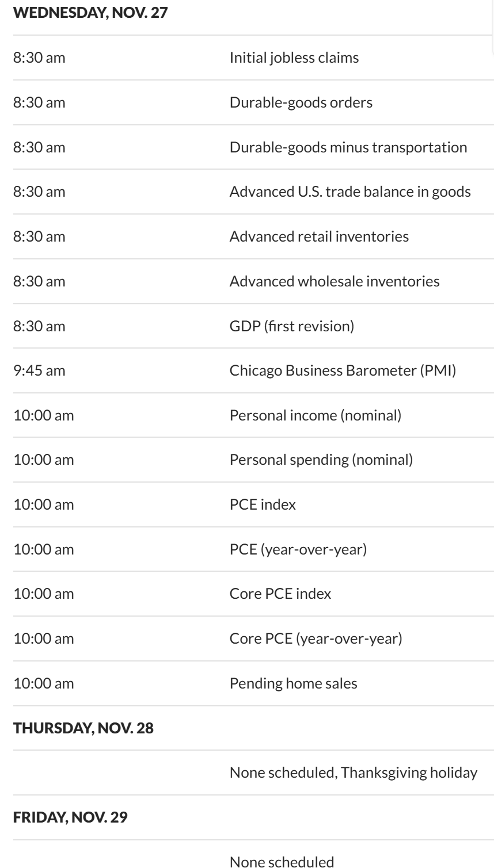Image resolution: width=494 pixels, height=868 pixels.
Task: Click Personal spending (nominal) entry
Action: (321, 460)
